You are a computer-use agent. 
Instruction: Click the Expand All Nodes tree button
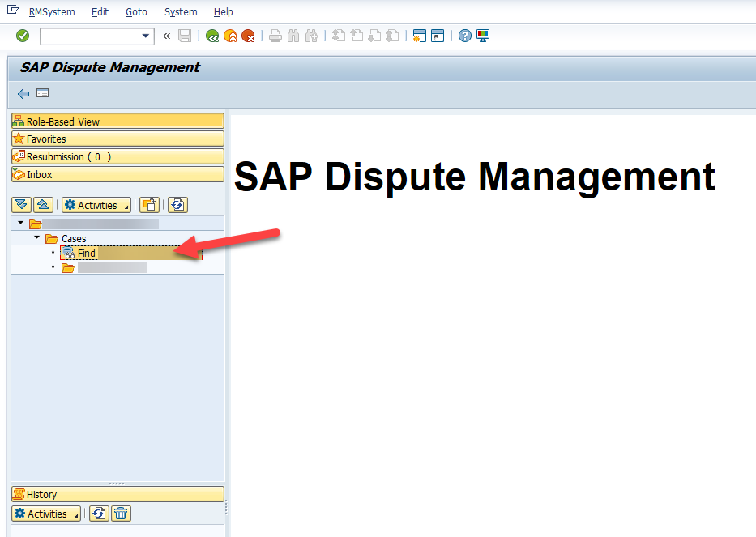click(21, 205)
